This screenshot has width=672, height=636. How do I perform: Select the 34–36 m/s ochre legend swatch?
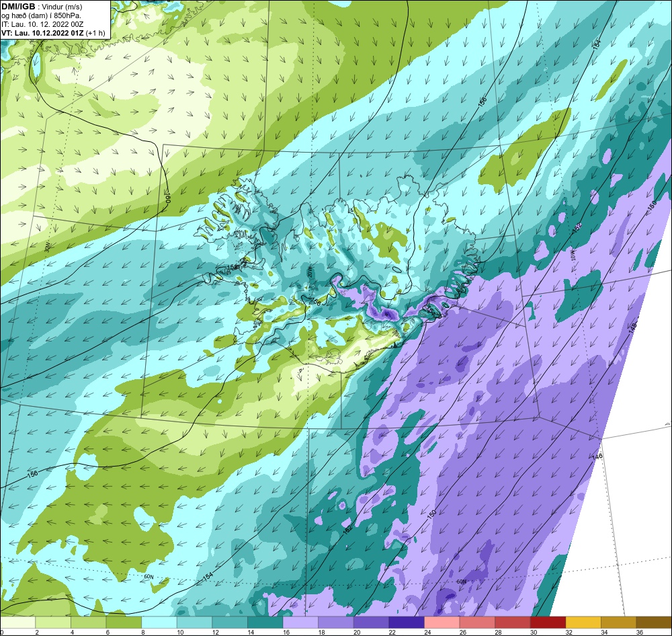[x=619, y=622]
